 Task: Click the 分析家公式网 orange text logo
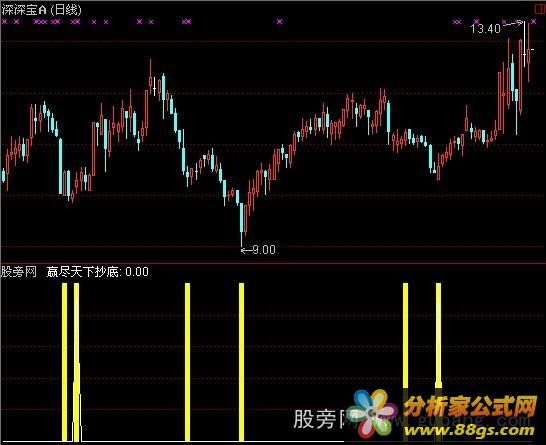pos(470,407)
